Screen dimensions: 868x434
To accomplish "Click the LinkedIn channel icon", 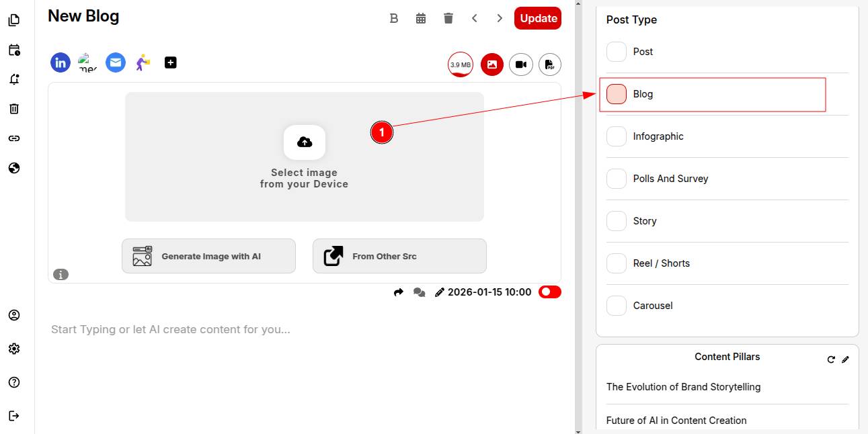I will point(61,63).
